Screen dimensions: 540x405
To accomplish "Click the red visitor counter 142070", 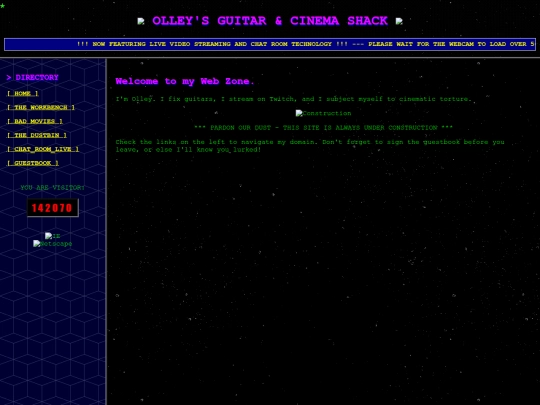I will [x=53, y=208].
